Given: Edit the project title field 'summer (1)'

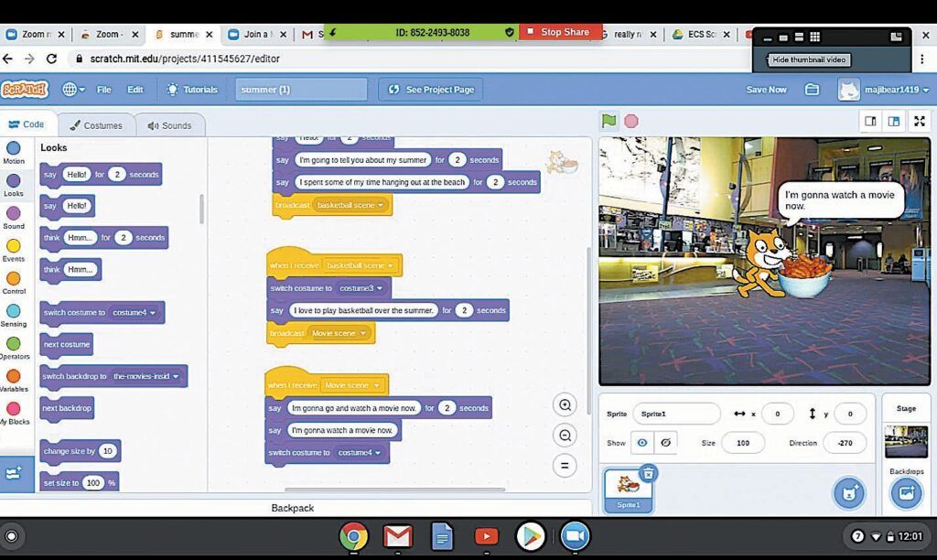Looking at the screenshot, I should (301, 90).
